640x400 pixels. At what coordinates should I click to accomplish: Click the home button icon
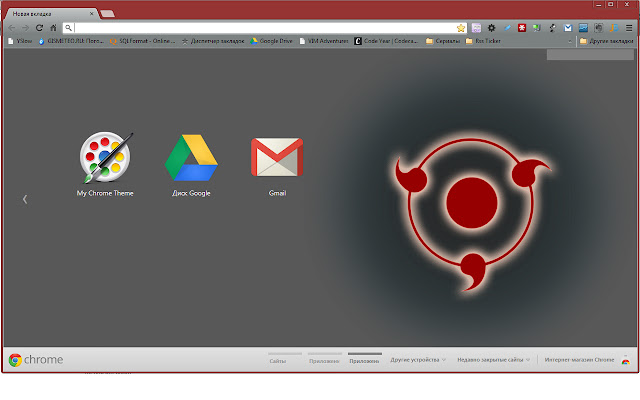53,28
